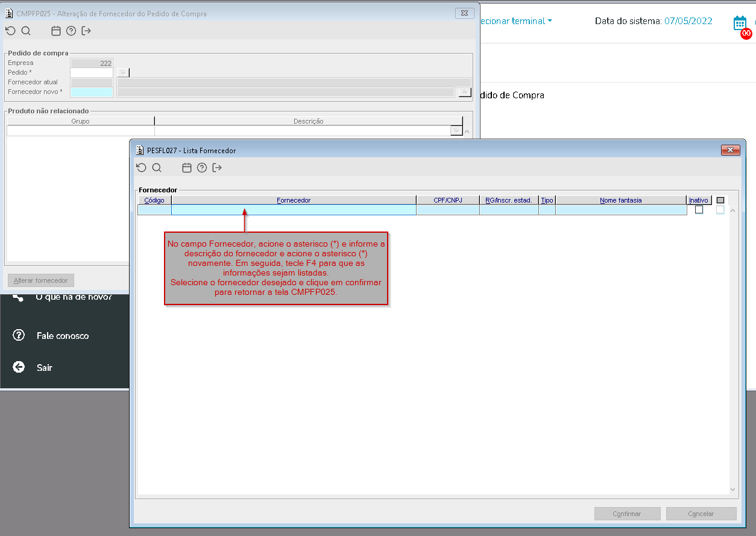Click the Cancelar button
This screenshot has height=536, width=756.
click(701, 514)
